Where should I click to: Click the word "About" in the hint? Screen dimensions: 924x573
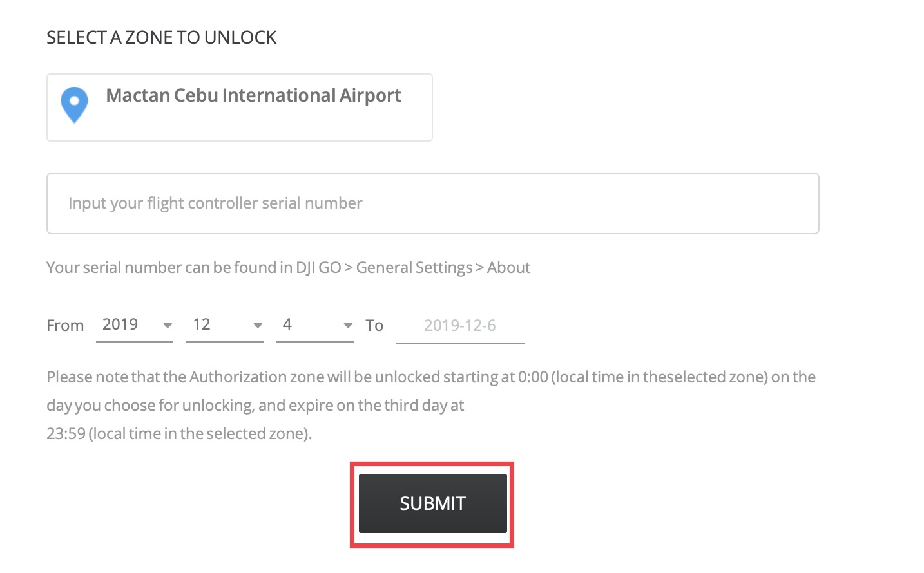tap(508, 268)
